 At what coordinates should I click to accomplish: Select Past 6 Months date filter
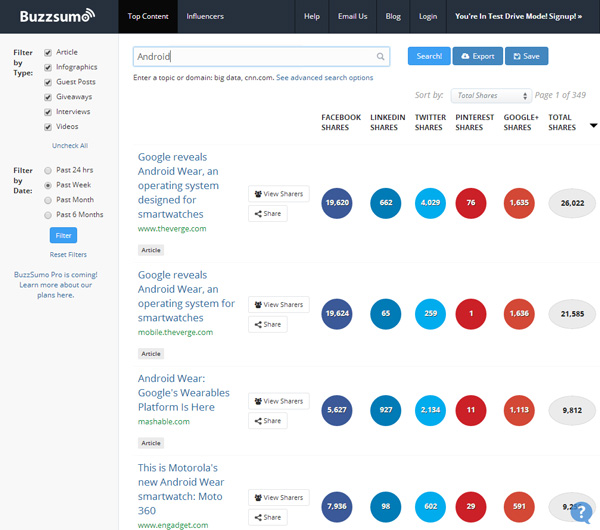pyautogui.click(x=48, y=215)
